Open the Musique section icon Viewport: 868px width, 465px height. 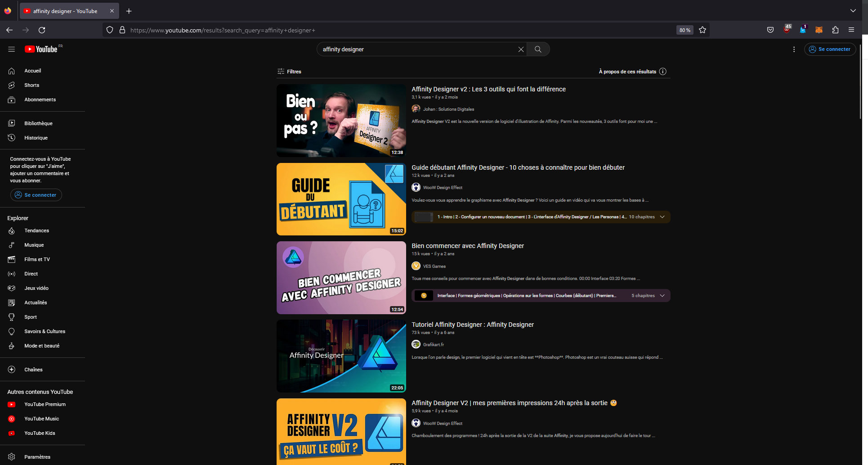pyautogui.click(x=11, y=245)
